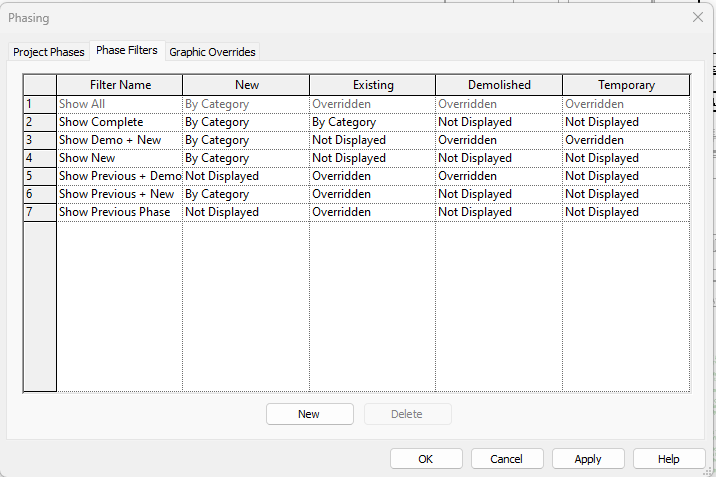
Task: Open Show Demo + New's Demolished Overridden cell
Action: tap(499, 140)
